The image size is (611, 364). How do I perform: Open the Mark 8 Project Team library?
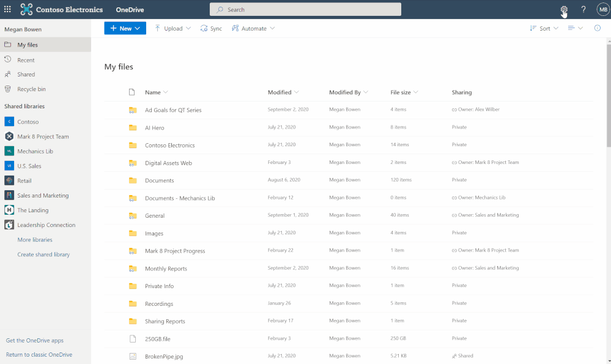[43, 136]
